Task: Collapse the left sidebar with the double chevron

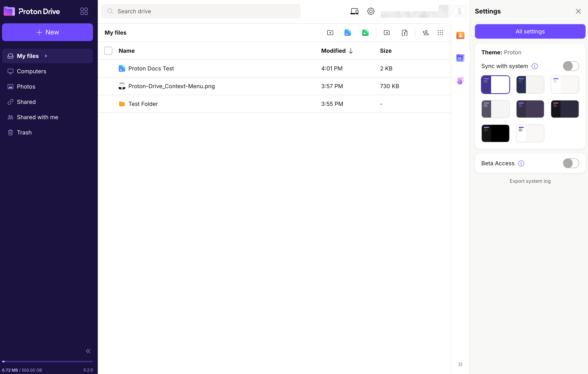Action: [x=88, y=351]
